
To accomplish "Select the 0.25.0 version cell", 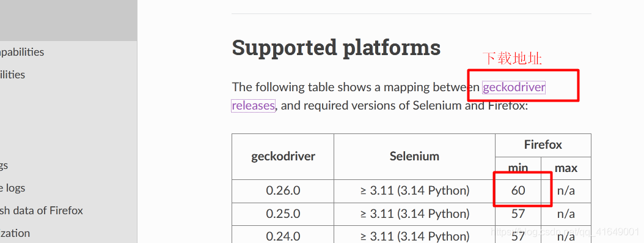I will [x=283, y=214].
